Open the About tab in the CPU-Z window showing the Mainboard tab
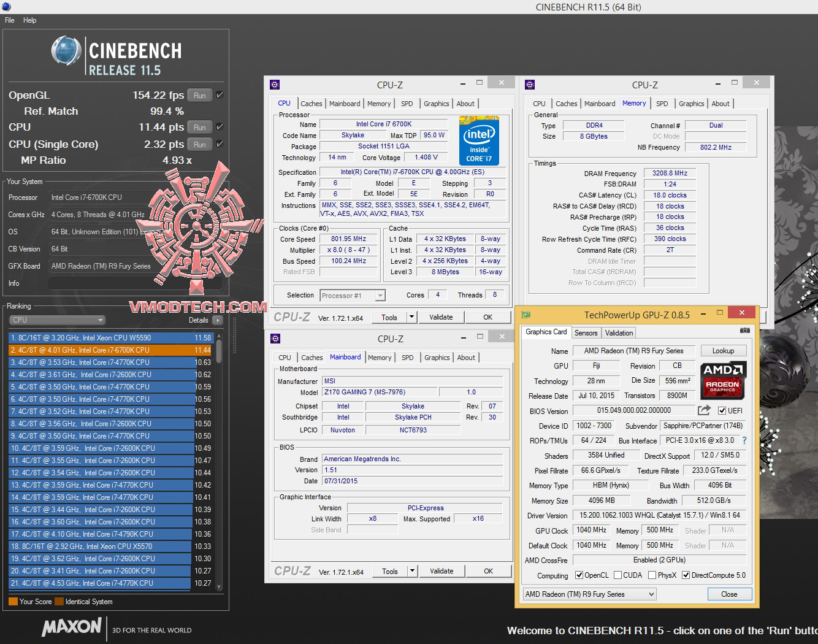Screen dimensions: 818x644 (x=466, y=358)
